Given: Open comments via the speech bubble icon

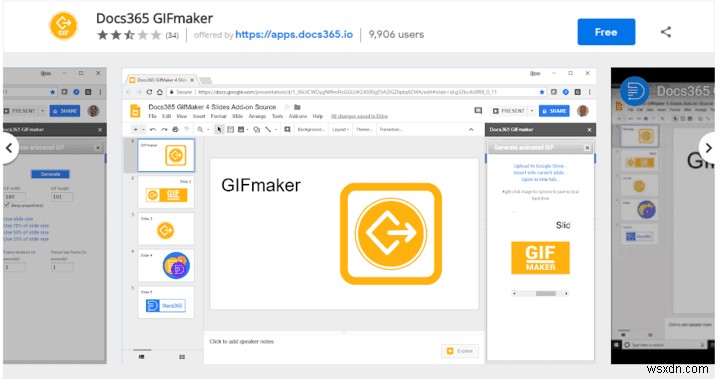Looking at the screenshot, I should click(x=478, y=111).
